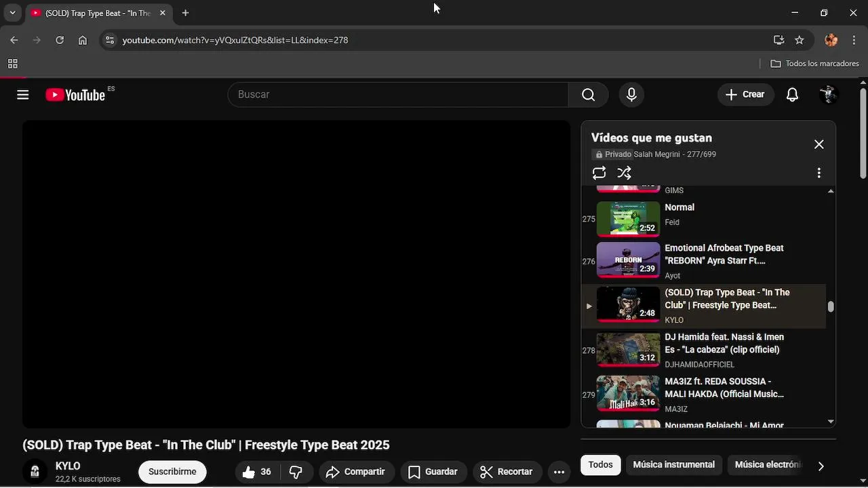Open browser home page icon
This screenshot has width=868, height=488.
[x=83, y=40]
